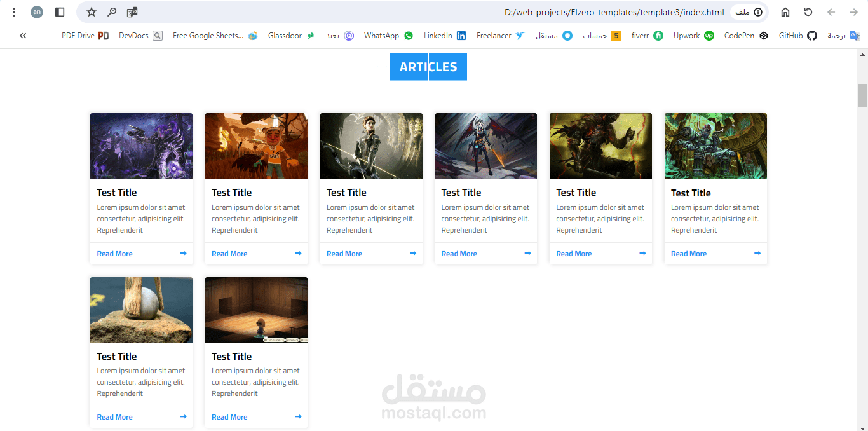Click Read More under winged figure card
The height and width of the screenshot is (431, 868).
(x=459, y=254)
